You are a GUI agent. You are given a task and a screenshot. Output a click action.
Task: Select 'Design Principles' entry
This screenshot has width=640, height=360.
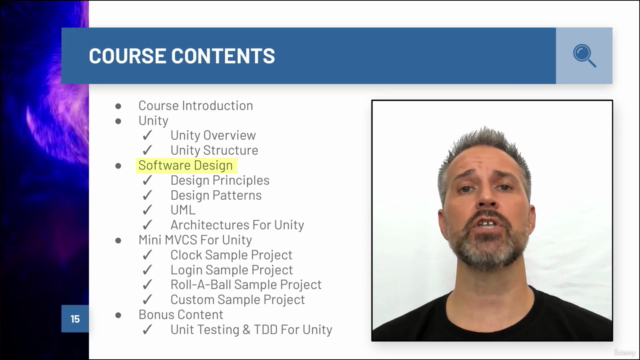tap(220, 180)
